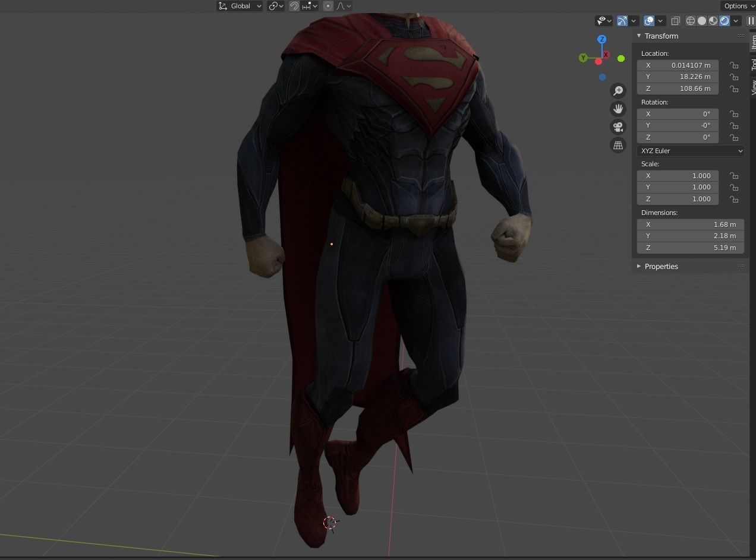This screenshot has width=756, height=560.
Task: Click the Location X field
Action: click(678, 65)
